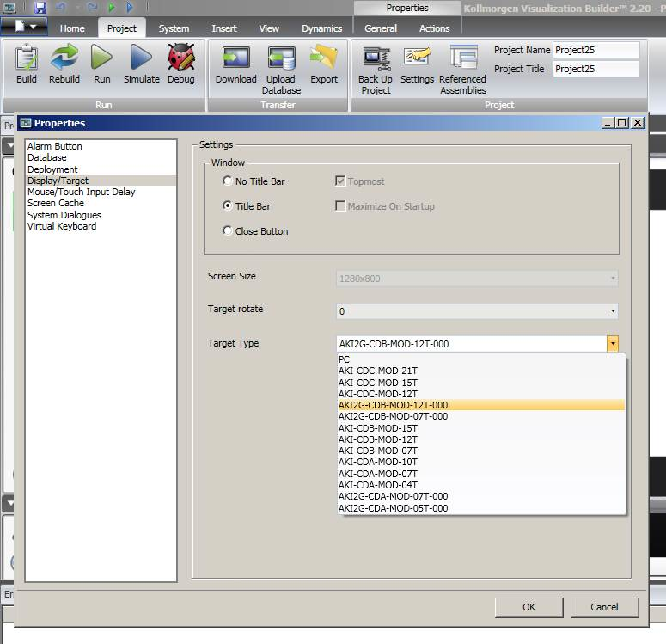The width and height of the screenshot is (666, 644).
Task: Click the Debug ladybug icon
Action: 181,57
